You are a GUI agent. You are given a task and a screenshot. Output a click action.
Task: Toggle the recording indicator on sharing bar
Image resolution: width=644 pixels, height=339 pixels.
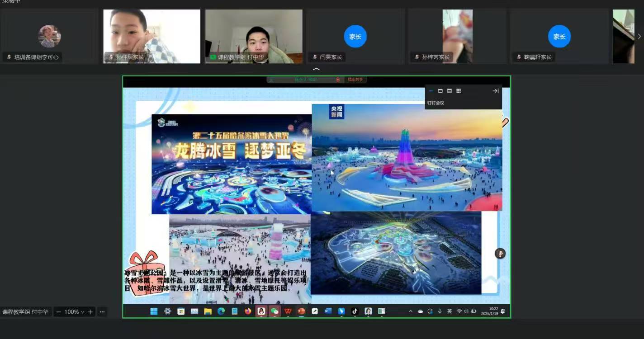338,80
